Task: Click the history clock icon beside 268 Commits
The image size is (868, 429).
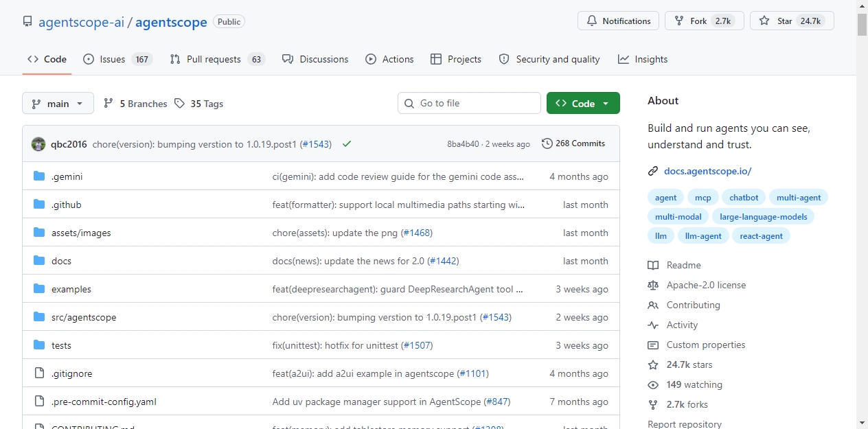Action: coord(547,143)
